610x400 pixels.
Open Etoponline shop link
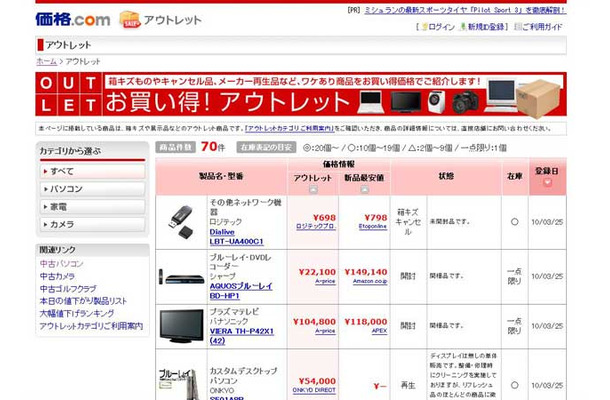[x=373, y=226]
